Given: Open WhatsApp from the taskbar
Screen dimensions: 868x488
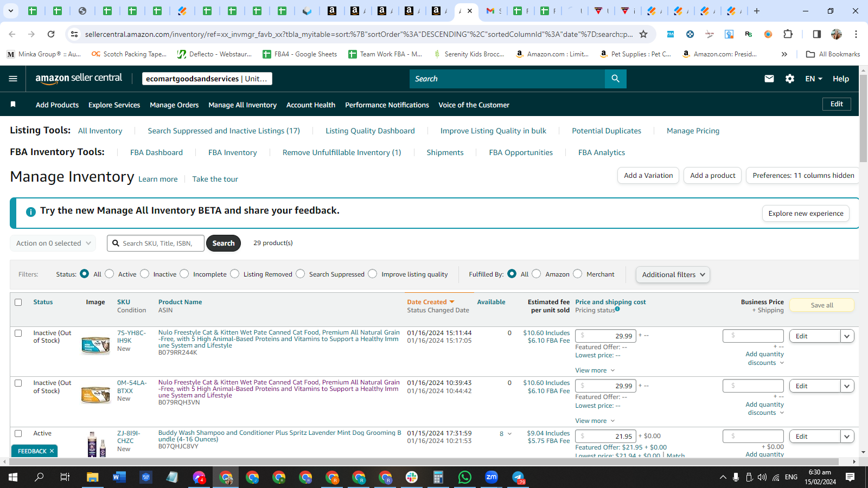Looking at the screenshot, I should (465, 477).
